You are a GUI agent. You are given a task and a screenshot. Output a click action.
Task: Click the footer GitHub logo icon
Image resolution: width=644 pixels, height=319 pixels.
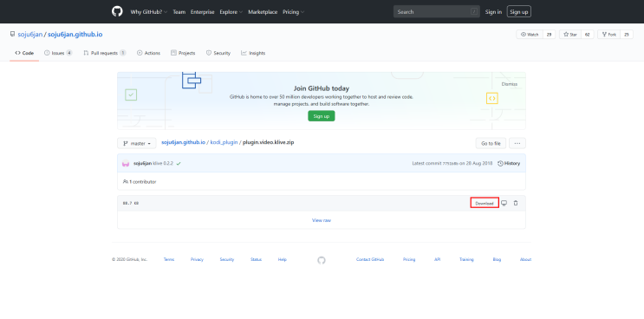click(x=322, y=260)
